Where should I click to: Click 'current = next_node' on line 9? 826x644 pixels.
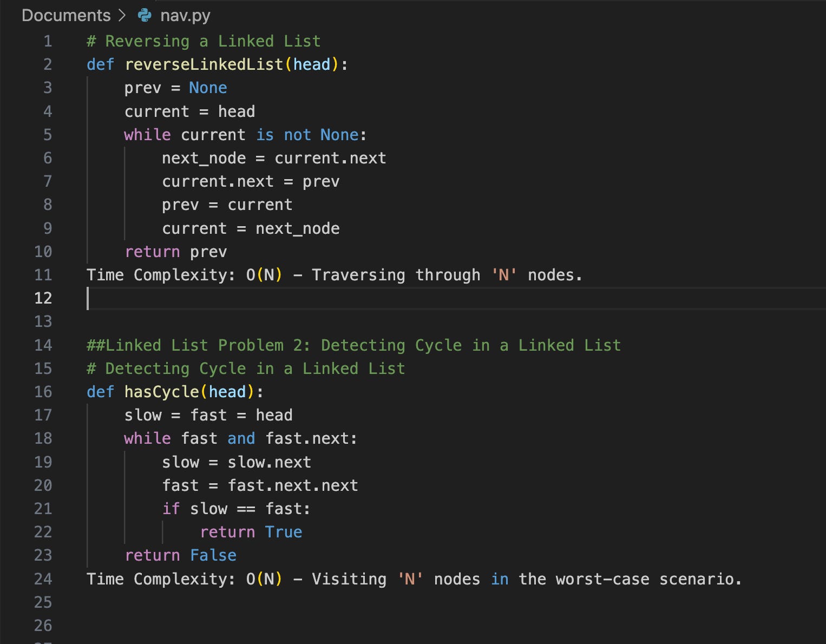pyautogui.click(x=251, y=228)
